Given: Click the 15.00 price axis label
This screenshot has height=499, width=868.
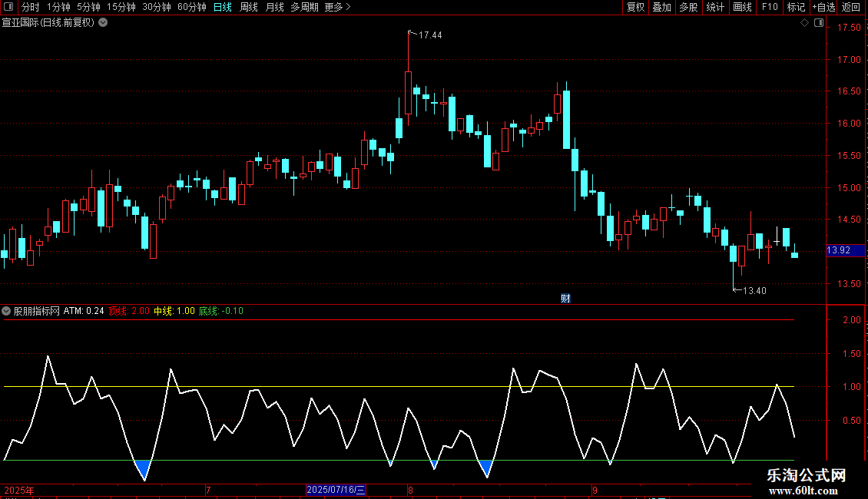Looking at the screenshot, I should pos(849,188).
